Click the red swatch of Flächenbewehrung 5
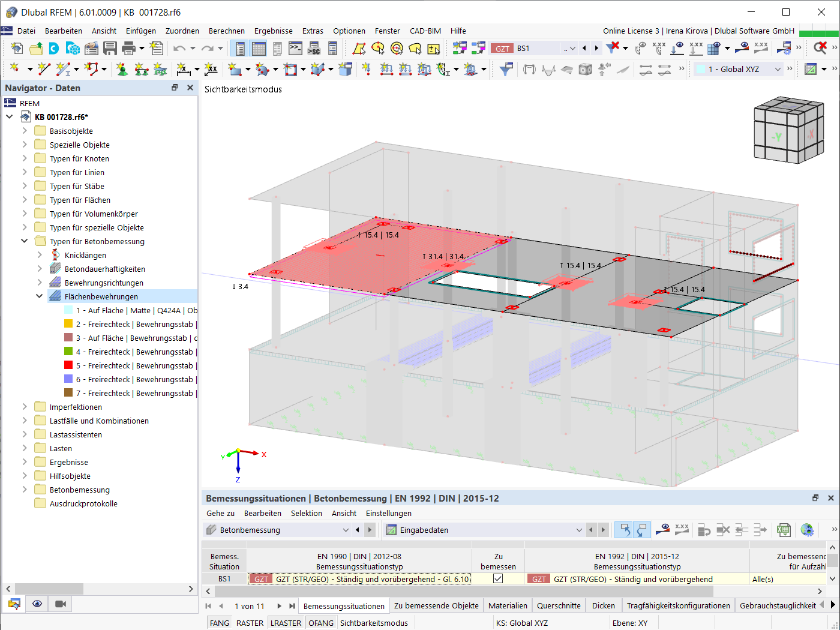 (x=68, y=365)
